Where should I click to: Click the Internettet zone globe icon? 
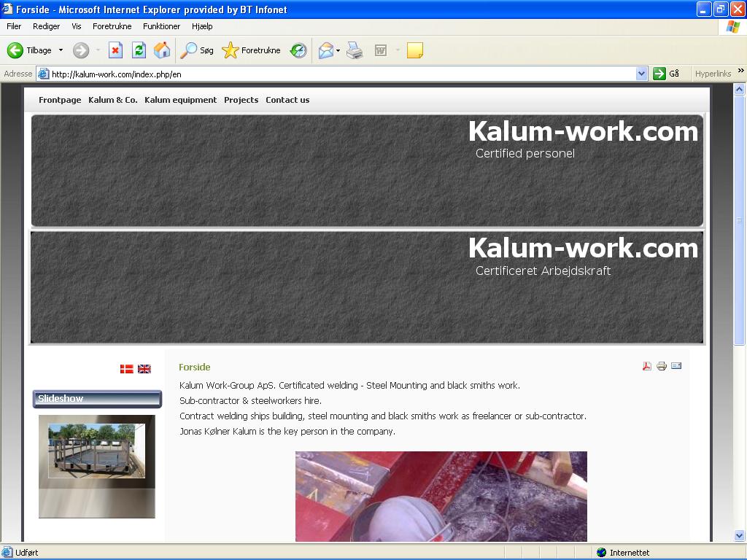601,553
